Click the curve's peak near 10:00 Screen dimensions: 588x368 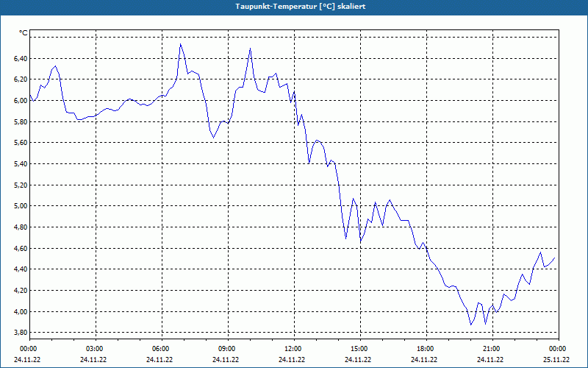click(250, 49)
